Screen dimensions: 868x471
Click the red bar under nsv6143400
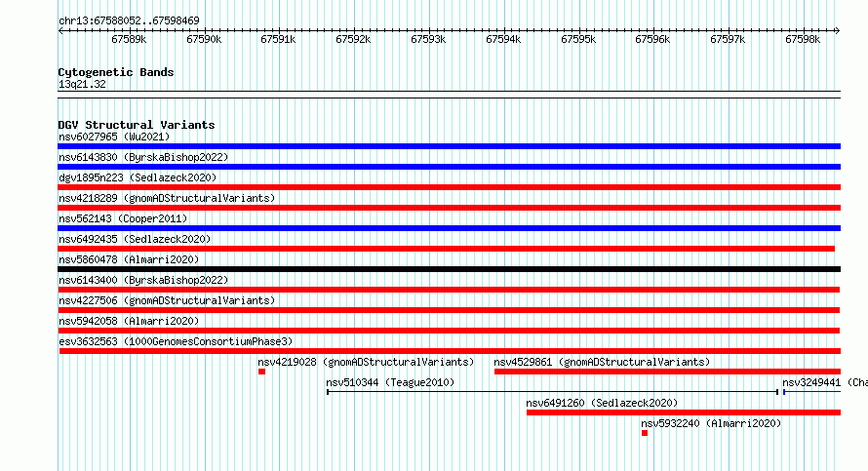(x=449, y=290)
